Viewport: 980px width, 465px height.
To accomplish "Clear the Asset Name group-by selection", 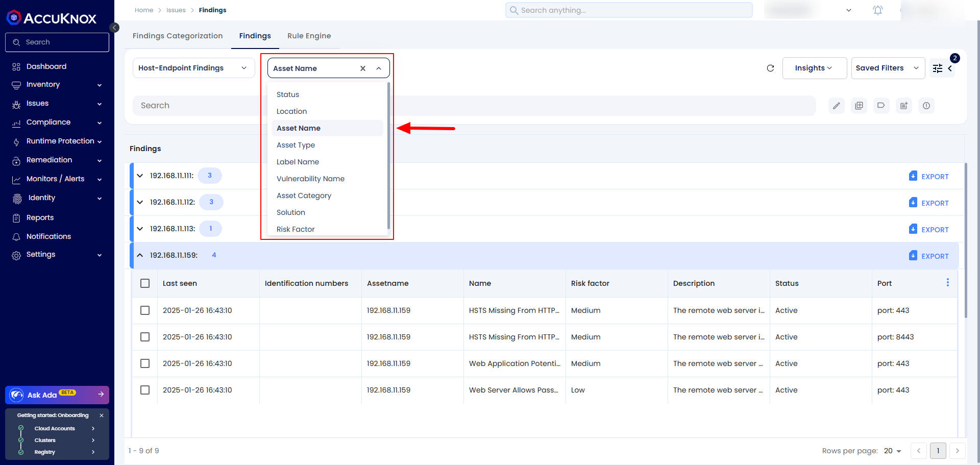I will click(x=363, y=68).
